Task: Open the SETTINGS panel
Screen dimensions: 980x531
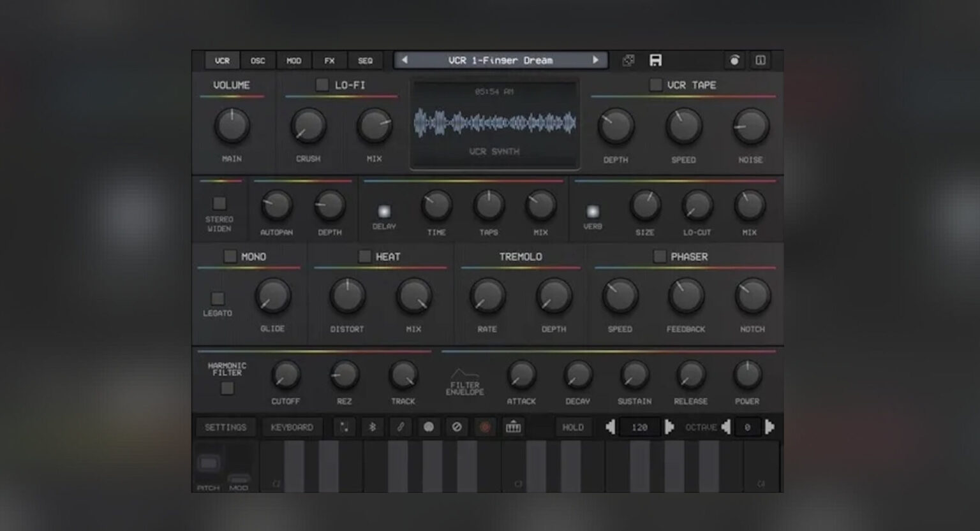Action: coord(225,427)
